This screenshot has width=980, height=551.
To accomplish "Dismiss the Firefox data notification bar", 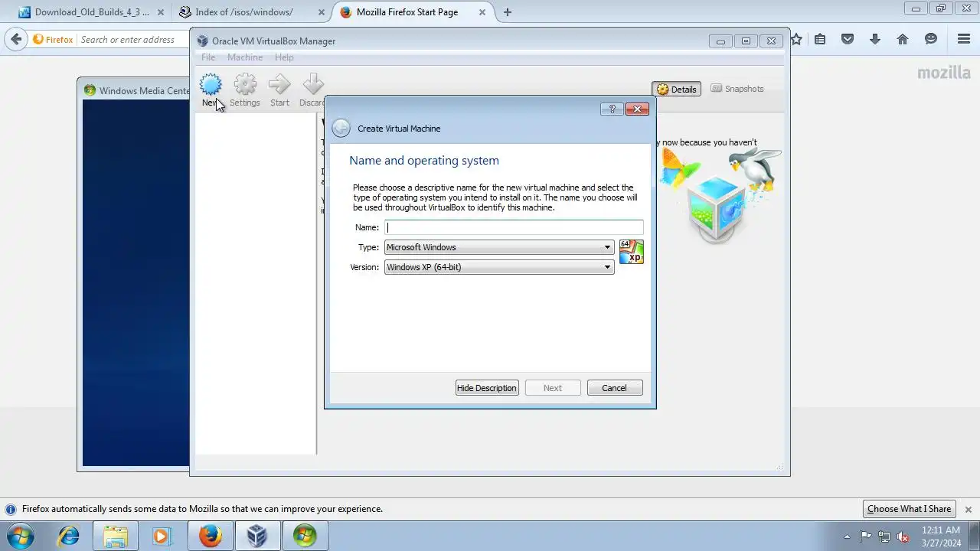I will [968, 509].
